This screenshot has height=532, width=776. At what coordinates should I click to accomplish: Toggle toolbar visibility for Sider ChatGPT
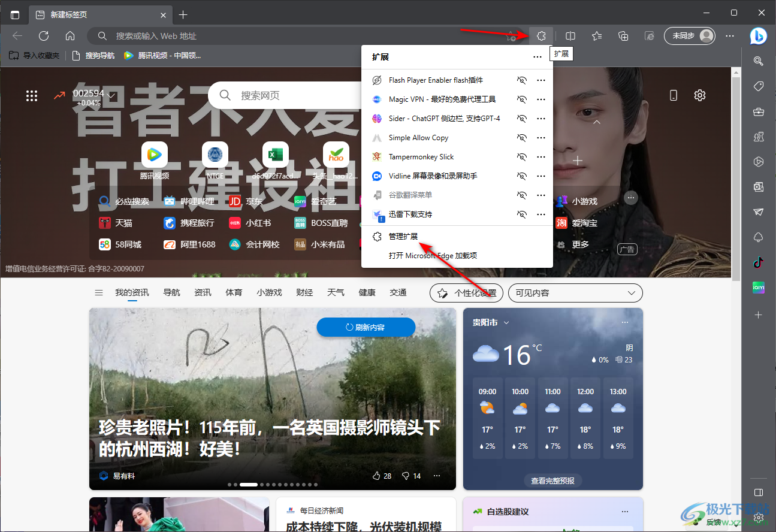click(x=521, y=119)
